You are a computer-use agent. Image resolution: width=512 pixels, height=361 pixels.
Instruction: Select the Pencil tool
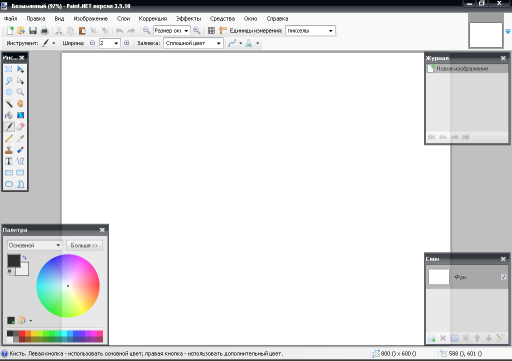coord(9,138)
